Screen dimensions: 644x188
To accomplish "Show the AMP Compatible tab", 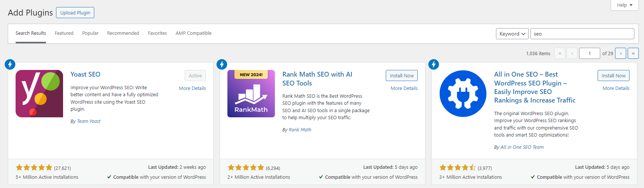I will 194,33.
